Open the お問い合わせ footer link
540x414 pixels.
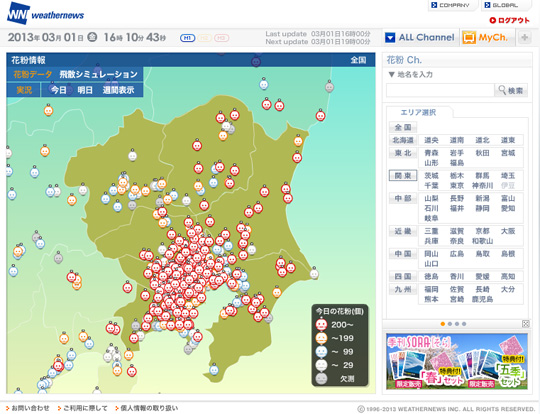[30, 408]
